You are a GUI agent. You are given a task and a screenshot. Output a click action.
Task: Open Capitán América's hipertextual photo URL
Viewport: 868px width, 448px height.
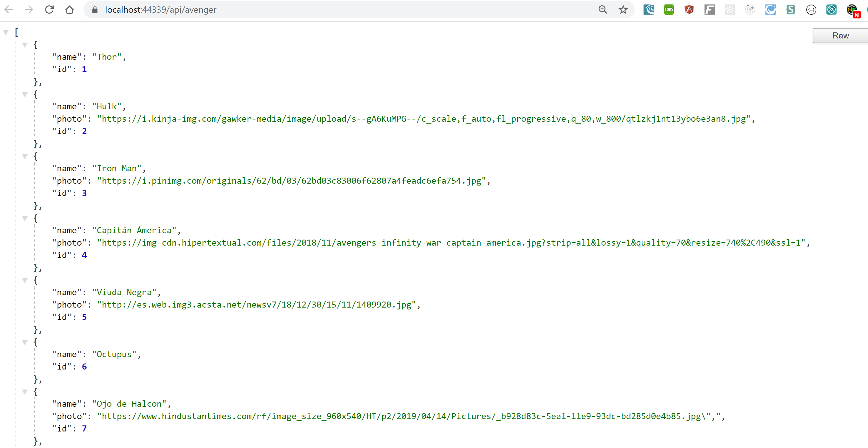(451, 243)
